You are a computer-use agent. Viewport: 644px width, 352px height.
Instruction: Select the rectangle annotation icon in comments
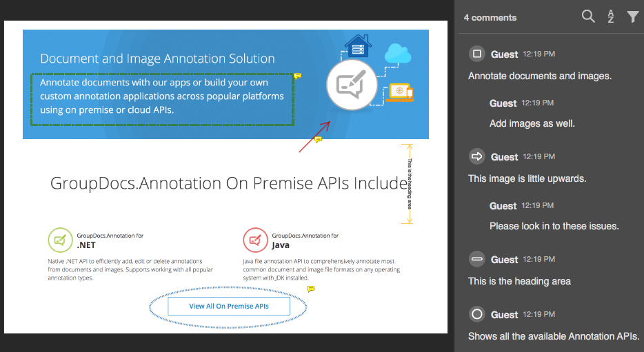[476, 54]
